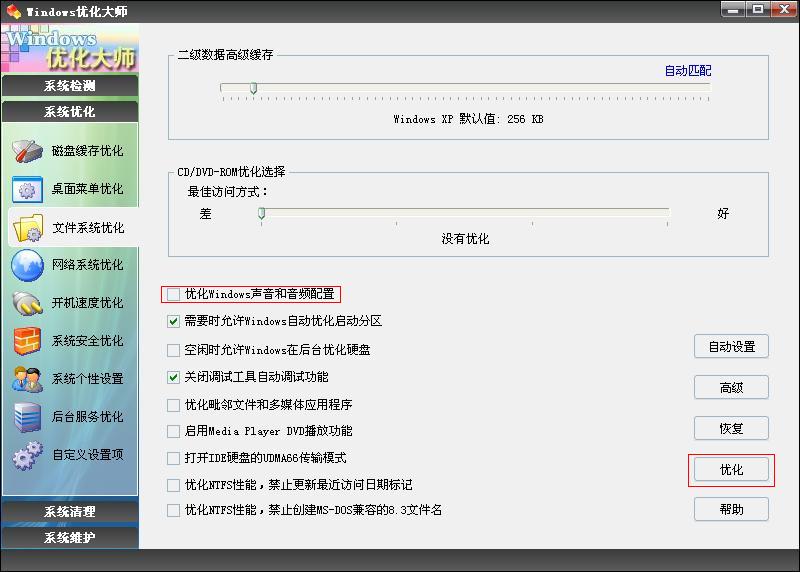Expand the 系统清理 section
Image resolution: width=800 pixels, height=572 pixels.
tap(70, 511)
